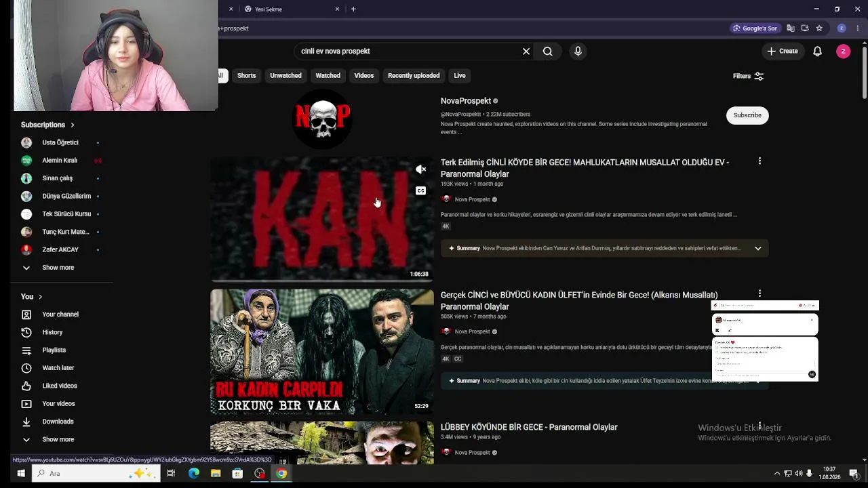Open a new browser tab
This screenshot has width=868, height=488.
click(x=353, y=9)
